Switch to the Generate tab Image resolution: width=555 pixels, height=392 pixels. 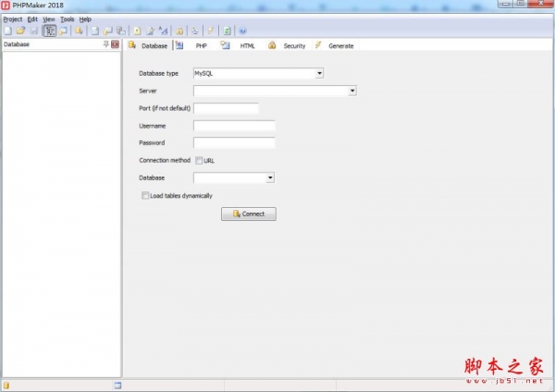[335, 45]
